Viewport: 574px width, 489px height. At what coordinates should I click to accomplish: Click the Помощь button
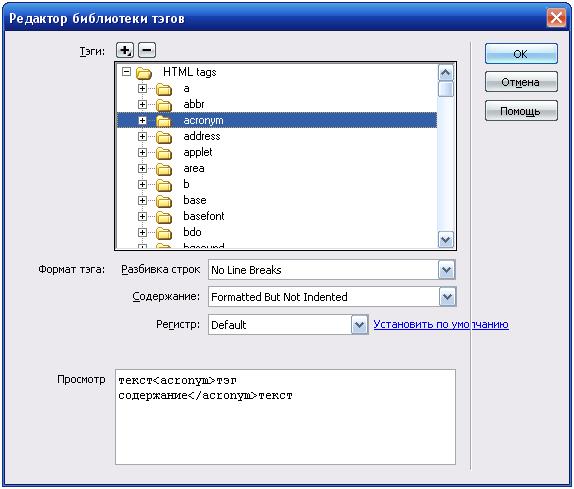point(521,111)
